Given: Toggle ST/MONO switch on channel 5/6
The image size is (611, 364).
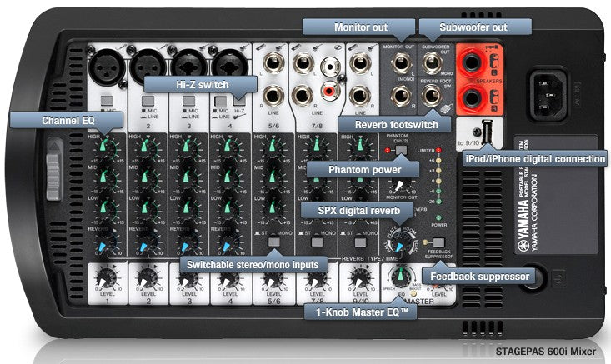Looking at the screenshot, I should pyautogui.click(x=273, y=242).
